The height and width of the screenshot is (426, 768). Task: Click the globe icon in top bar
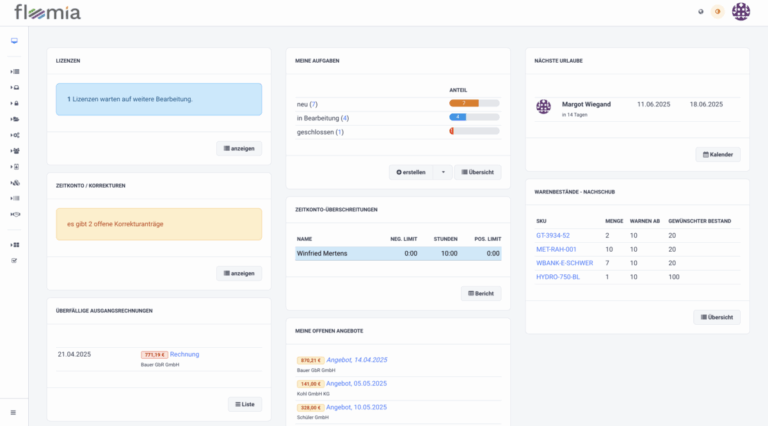coord(700,12)
